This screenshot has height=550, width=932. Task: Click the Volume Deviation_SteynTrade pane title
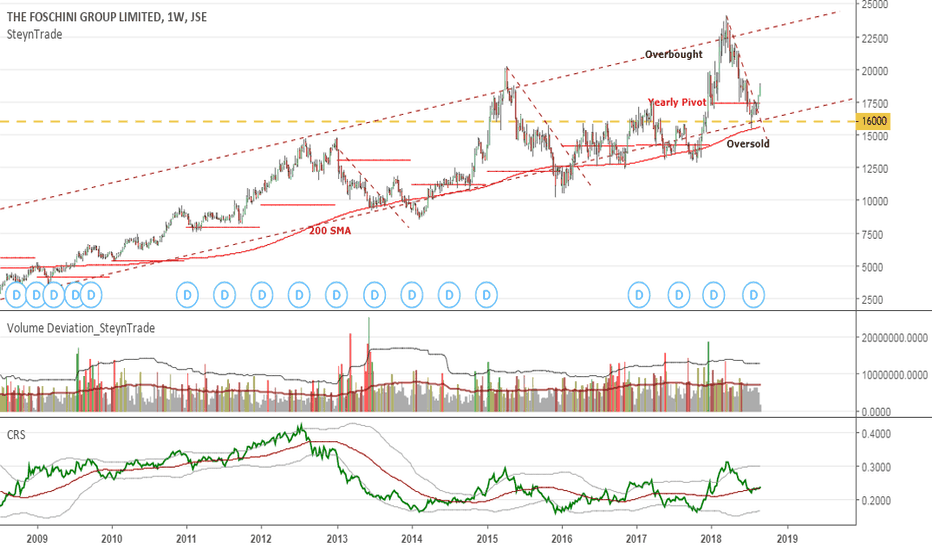[x=81, y=328]
